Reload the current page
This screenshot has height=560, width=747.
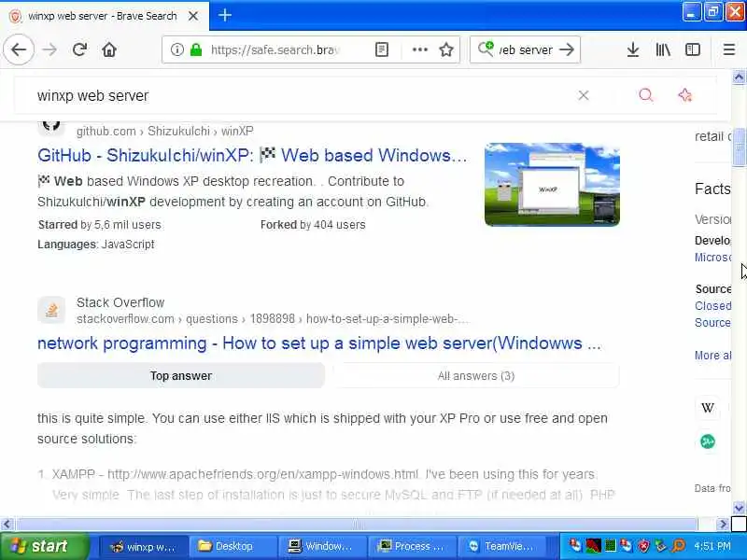tap(79, 49)
